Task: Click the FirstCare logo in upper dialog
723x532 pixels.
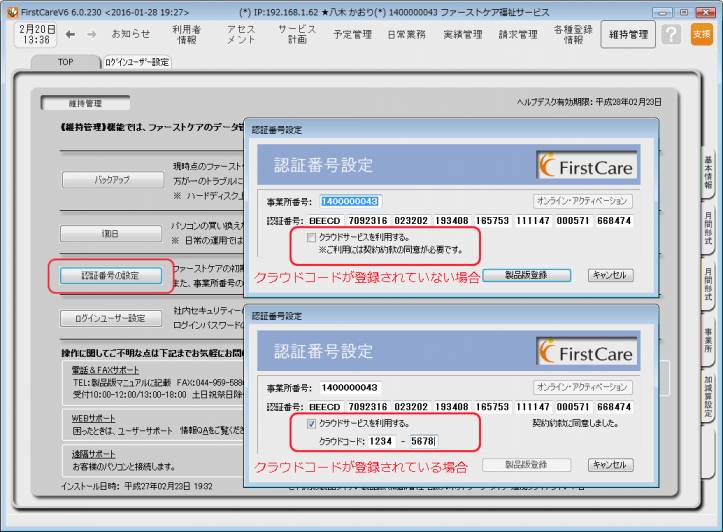Action: [x=587, y=165]
